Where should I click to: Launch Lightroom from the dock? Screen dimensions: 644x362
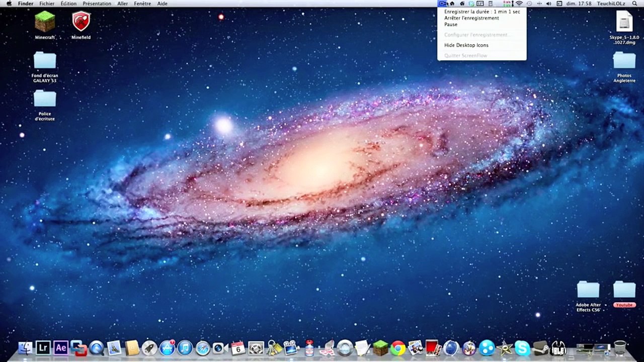[43, 347]
